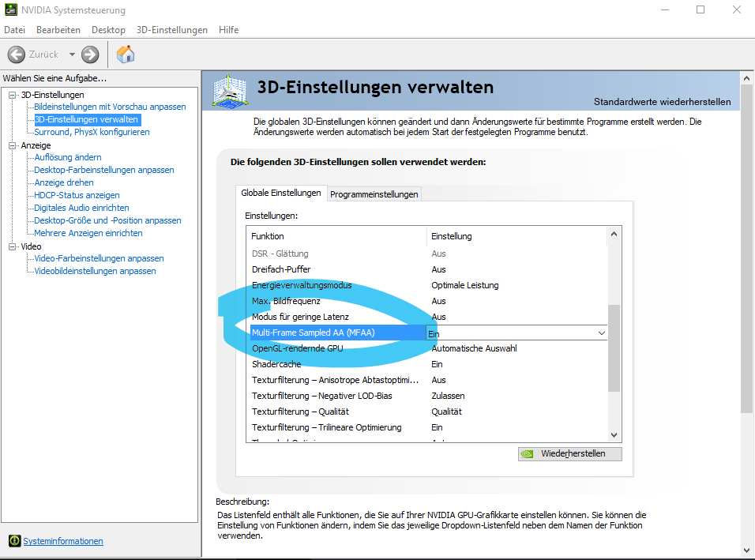Open Mehrere Anzeigen einrichten
This screenshot has width=755, height=560.
pos(88,233)
